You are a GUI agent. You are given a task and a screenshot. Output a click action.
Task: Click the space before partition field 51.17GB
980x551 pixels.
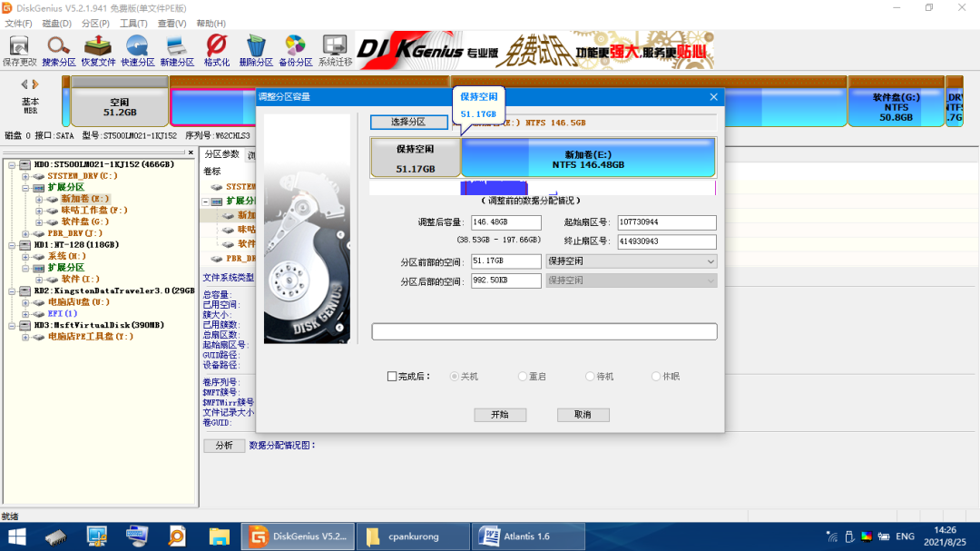[x=505, y=261]
